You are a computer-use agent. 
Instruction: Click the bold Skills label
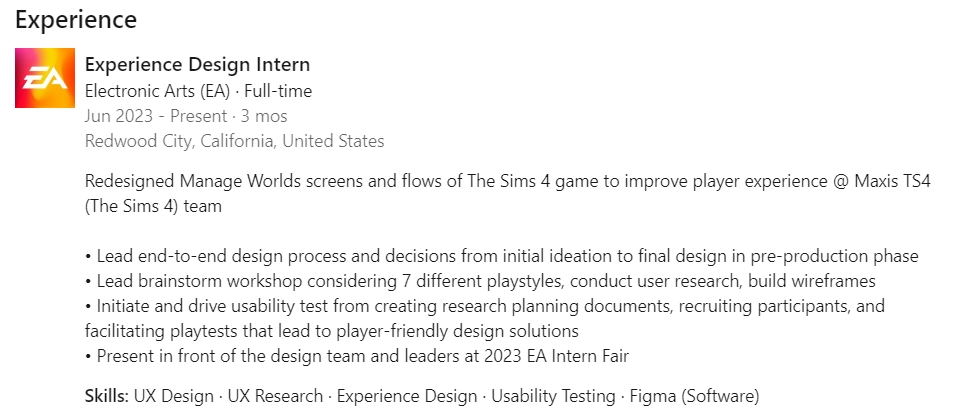(106, 396)
